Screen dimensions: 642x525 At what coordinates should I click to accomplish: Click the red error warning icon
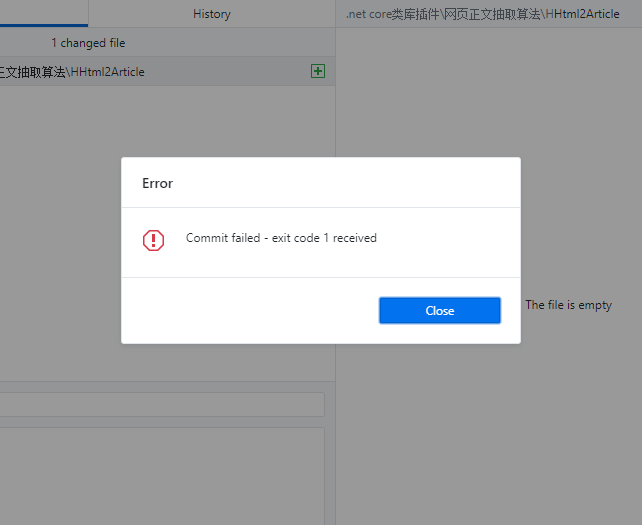point(153,240)
